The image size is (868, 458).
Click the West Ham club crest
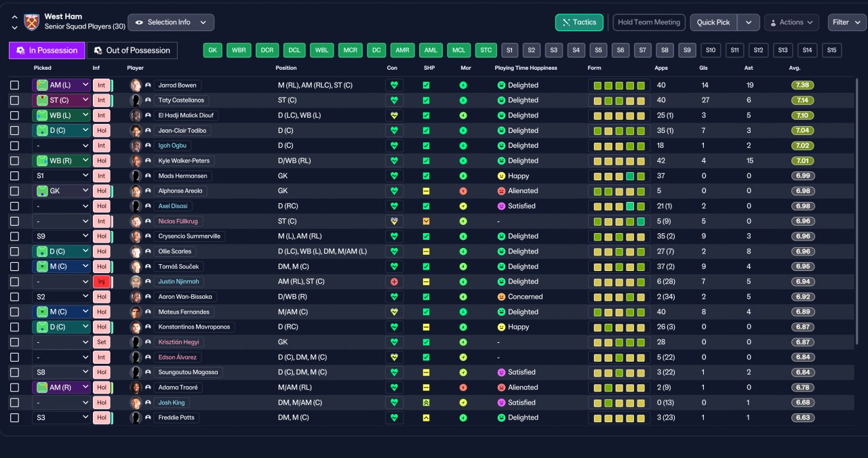click(31, 22)
